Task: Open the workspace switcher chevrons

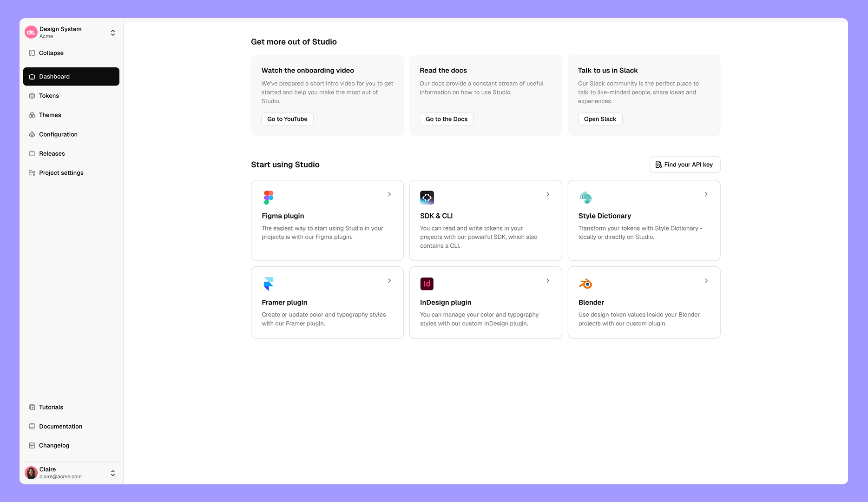Action: 113,33
